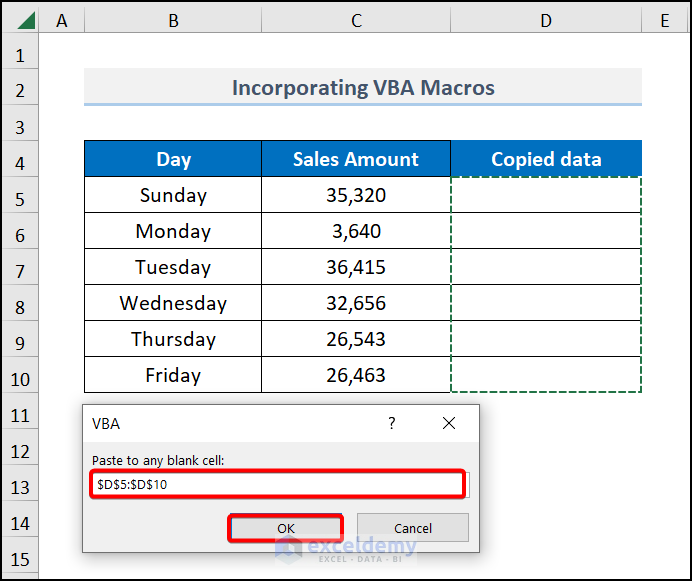Select the Wednesday cell

point(173,304)
